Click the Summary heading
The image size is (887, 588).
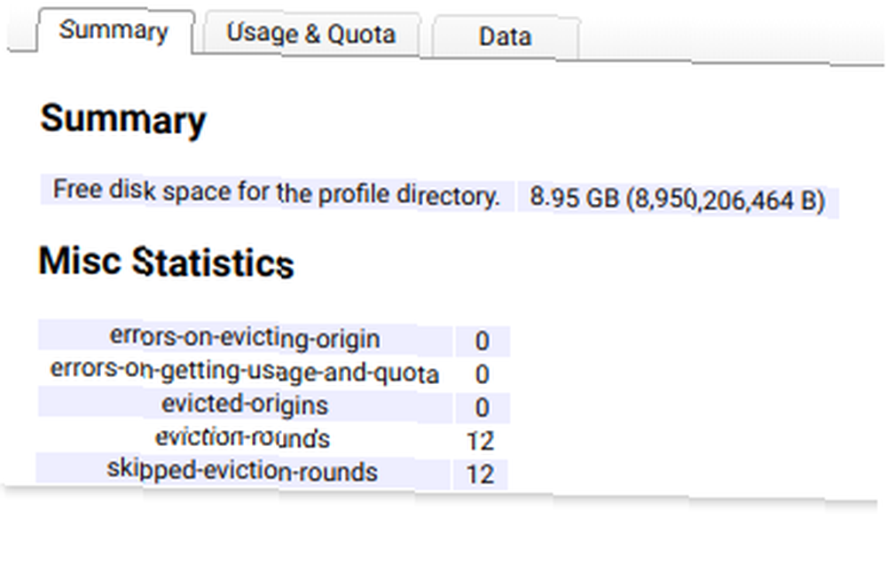pyautogui.click(x=122, y=120)
